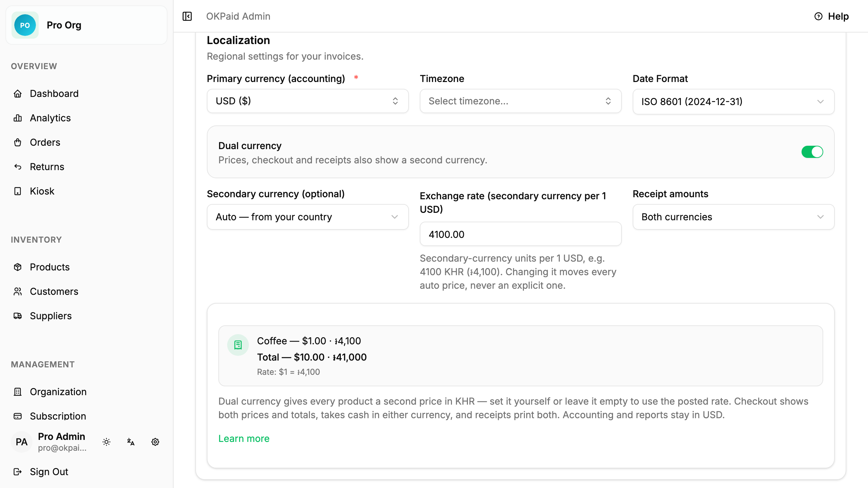This screenshot has width=868, height=488.
Task: Click the Kiosk tablet icon
Action: (18, 191)
